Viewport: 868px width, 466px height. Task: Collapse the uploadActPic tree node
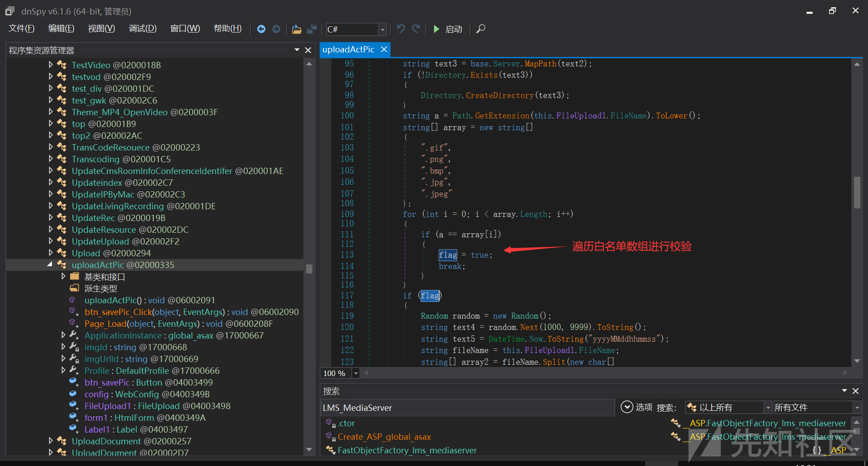click(50, 264)
